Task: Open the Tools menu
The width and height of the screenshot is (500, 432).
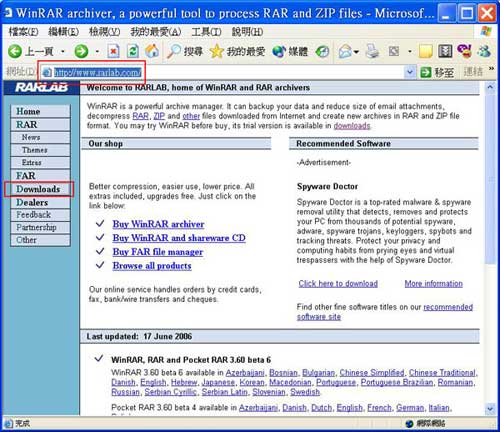Action: point(206,32)
